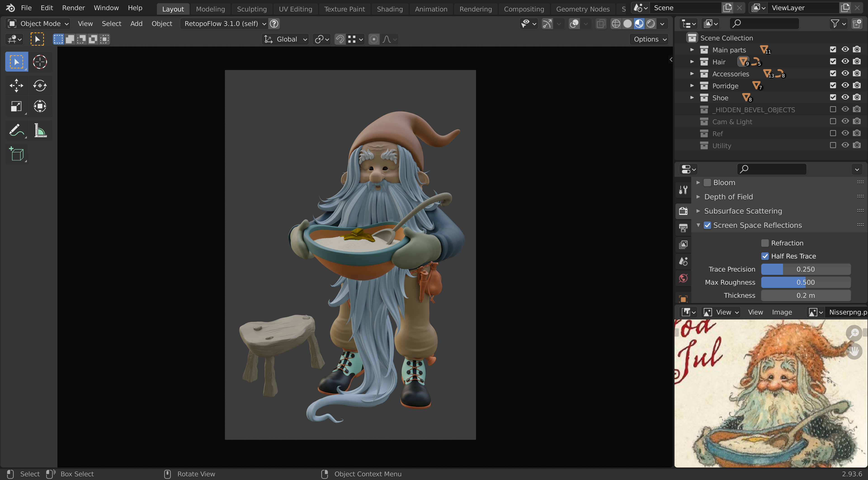The width and height of the screenshot is (868, 480).
Task: Open the Output properties tab
Action: [683, 228]
